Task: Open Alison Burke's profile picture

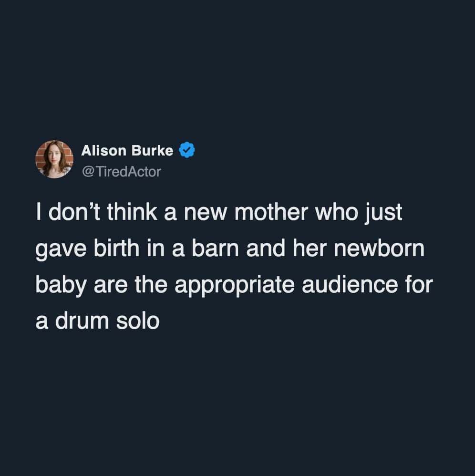Action: [x=55, y=159]
